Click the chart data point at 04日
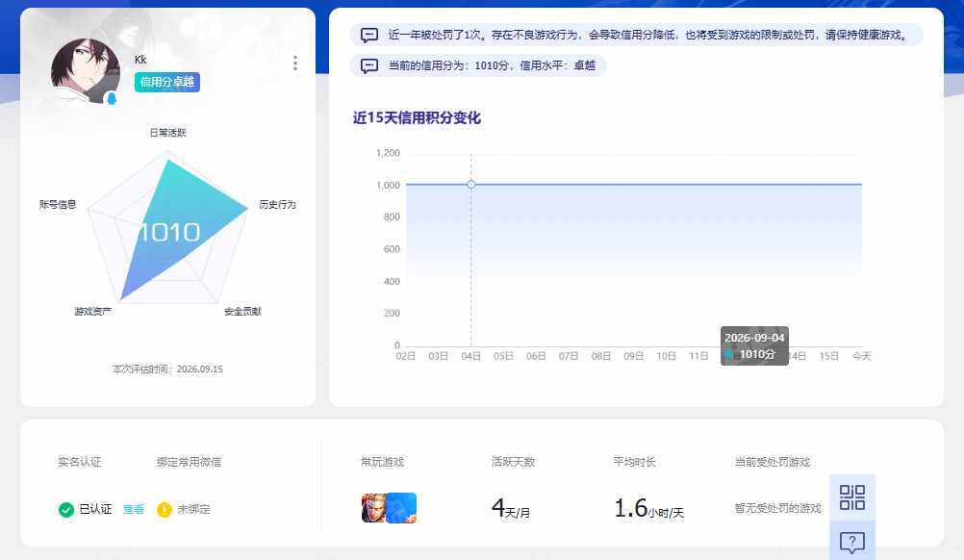The image size is (964, 560). click(x=470, y=185)
